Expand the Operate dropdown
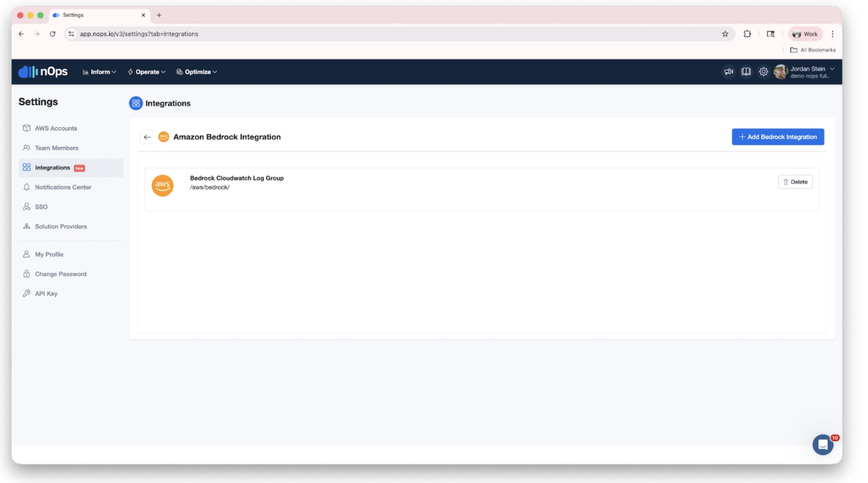The width and height of the screenshot is (868, 483). 147,72
